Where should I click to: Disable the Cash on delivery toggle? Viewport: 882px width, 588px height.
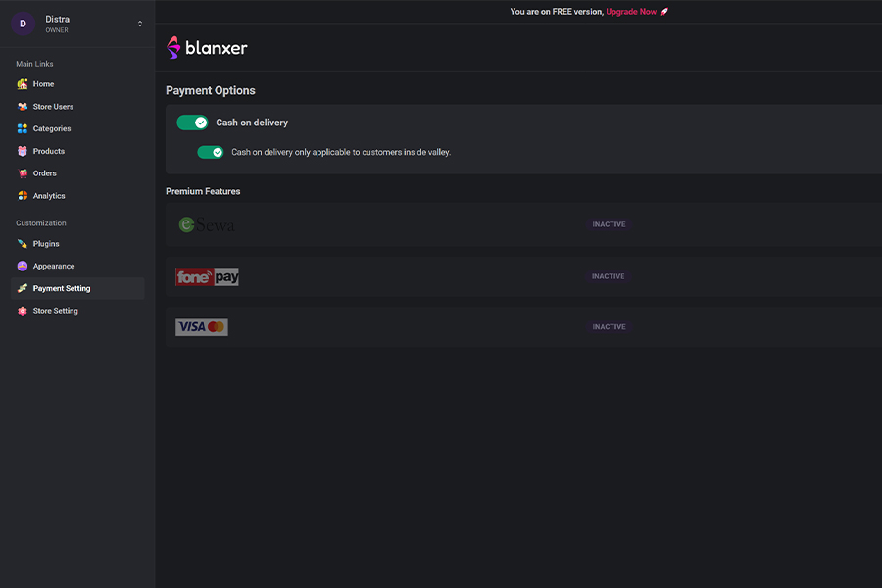(x=192, y=122)
